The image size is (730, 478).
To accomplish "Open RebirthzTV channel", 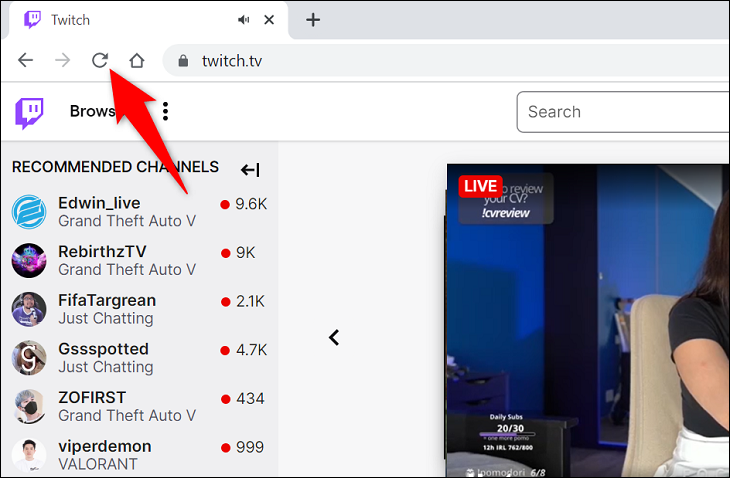I will coord(140,260).
